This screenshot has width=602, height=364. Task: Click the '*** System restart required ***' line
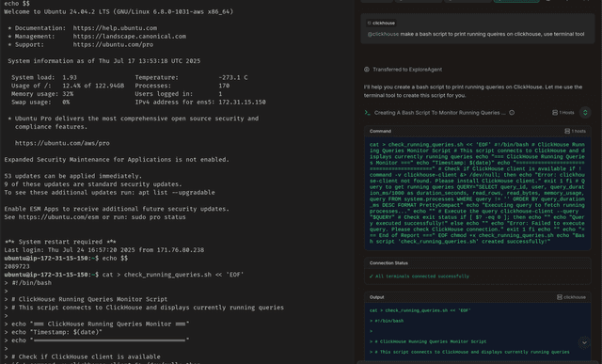coord(60,242)
